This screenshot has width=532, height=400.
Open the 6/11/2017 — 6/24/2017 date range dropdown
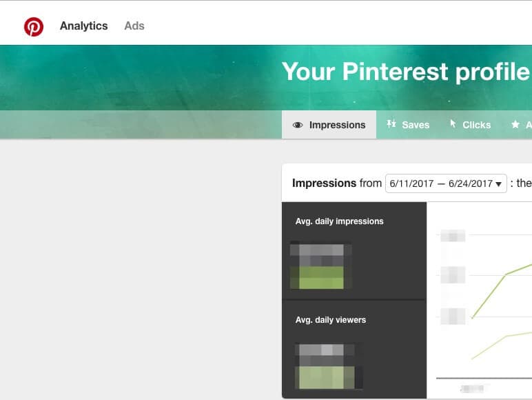click(x=446, y=183)
